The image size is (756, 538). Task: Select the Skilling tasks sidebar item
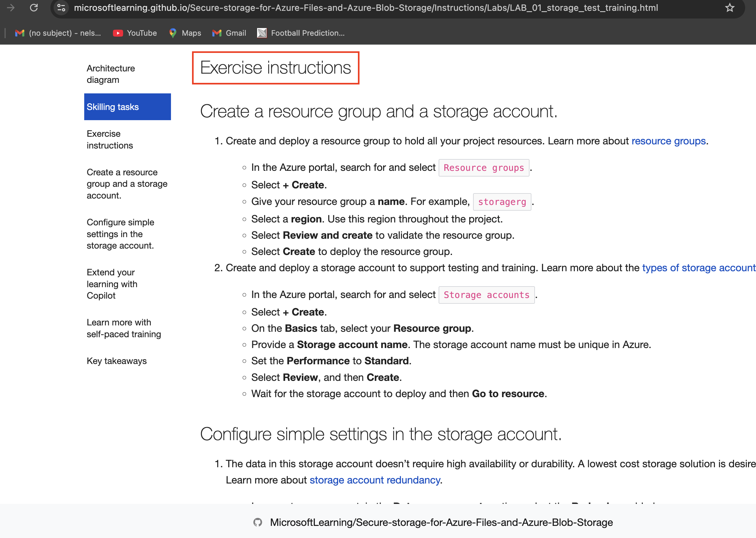pyautogui.click(x=128, y=107)
